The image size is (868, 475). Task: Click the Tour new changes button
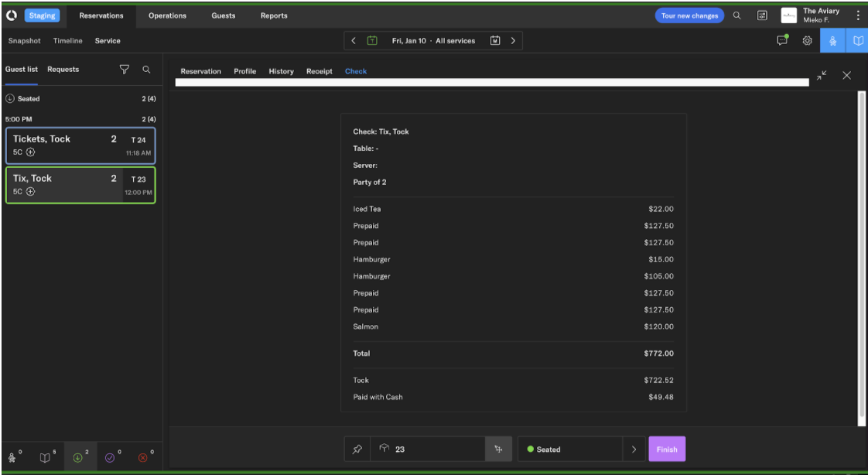[x=689, y=15]
